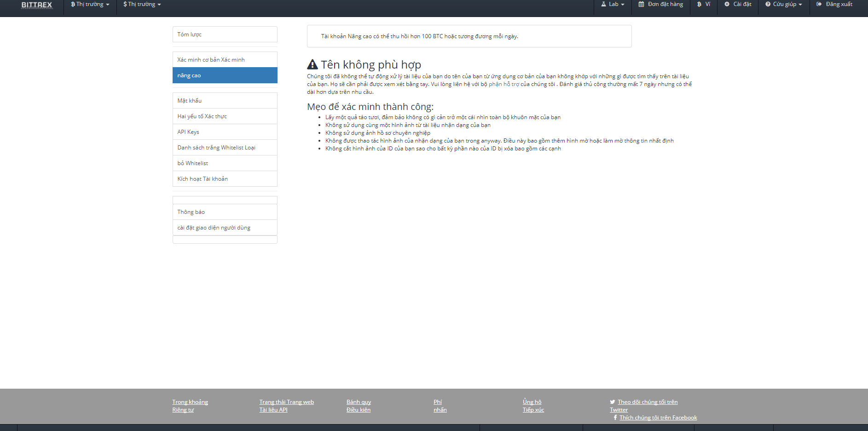Open the Lab dropdown menu
Screen dimensions: 868x431
point(613,4)
